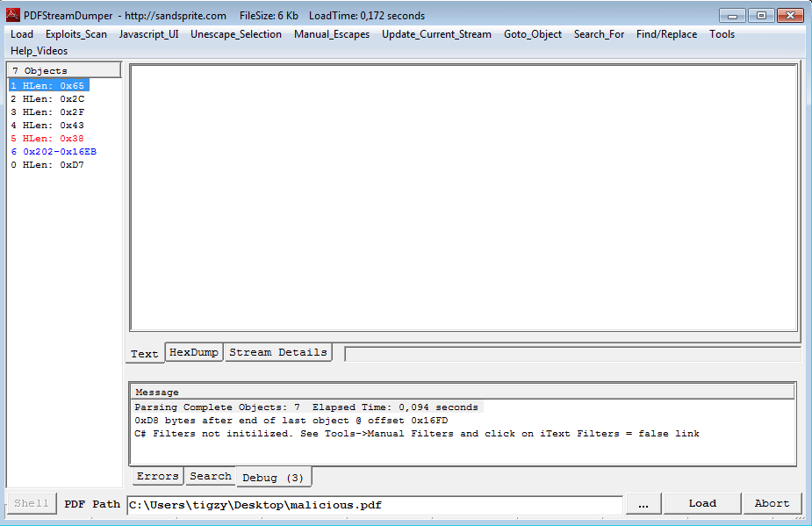Image resolution: width=812 pixels, height=526 pixels.
Task: Select object 4 HLen: 0x43
Action: pyautogui.click(x=47, y=126)
